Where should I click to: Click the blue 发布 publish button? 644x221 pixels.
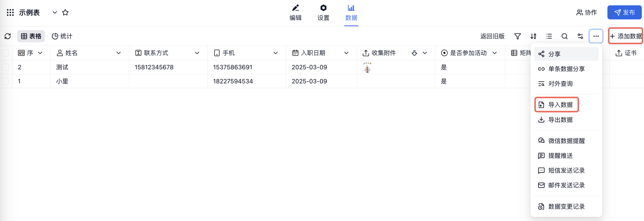pos(624,13)
